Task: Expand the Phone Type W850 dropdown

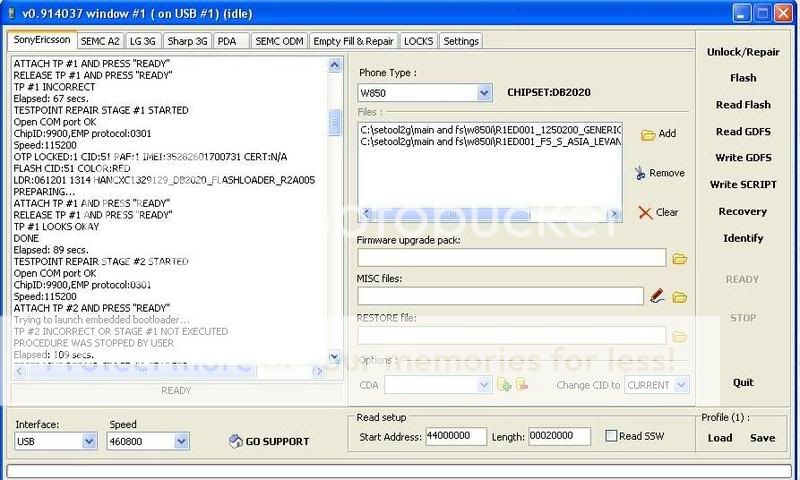Action: (484, 93)
